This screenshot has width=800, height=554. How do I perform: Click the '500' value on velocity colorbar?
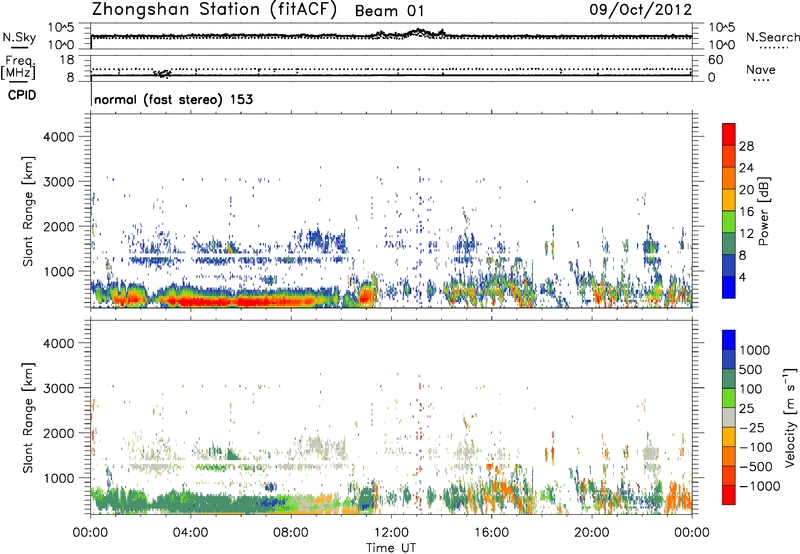coord(751,369)
